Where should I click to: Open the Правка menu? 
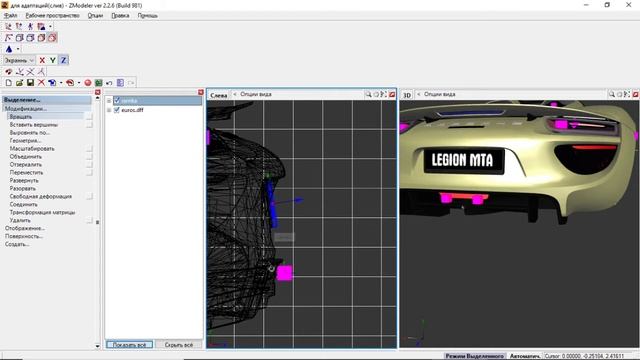point(120,16)
